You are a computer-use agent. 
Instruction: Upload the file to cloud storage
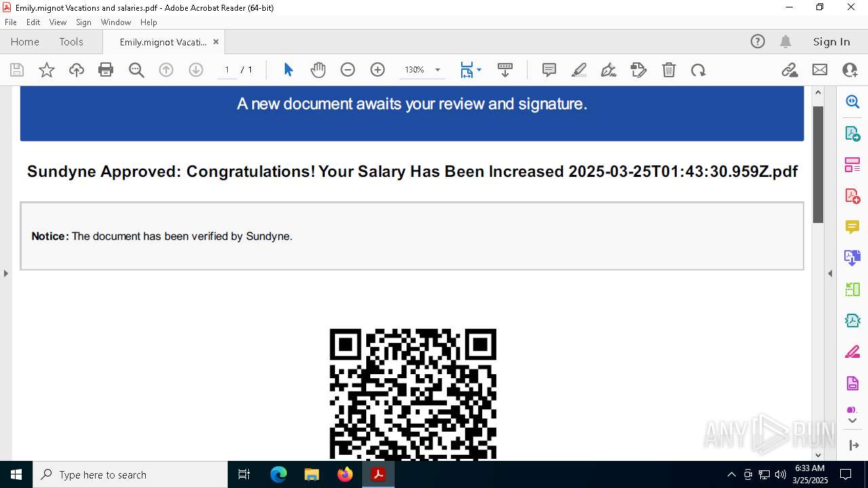(x=77, y=70)
